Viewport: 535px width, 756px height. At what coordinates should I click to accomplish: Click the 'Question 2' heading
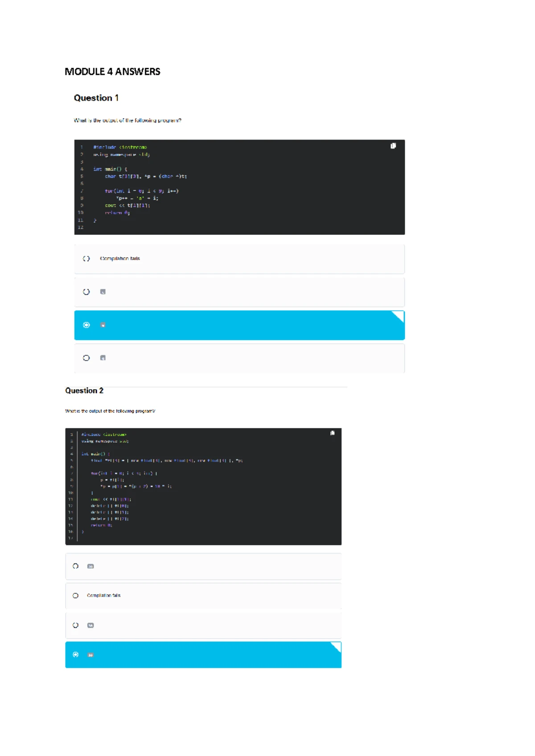click(x=84, y=390)
